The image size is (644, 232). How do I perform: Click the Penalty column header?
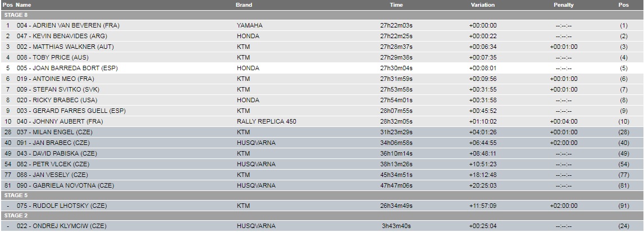[564, 5]
